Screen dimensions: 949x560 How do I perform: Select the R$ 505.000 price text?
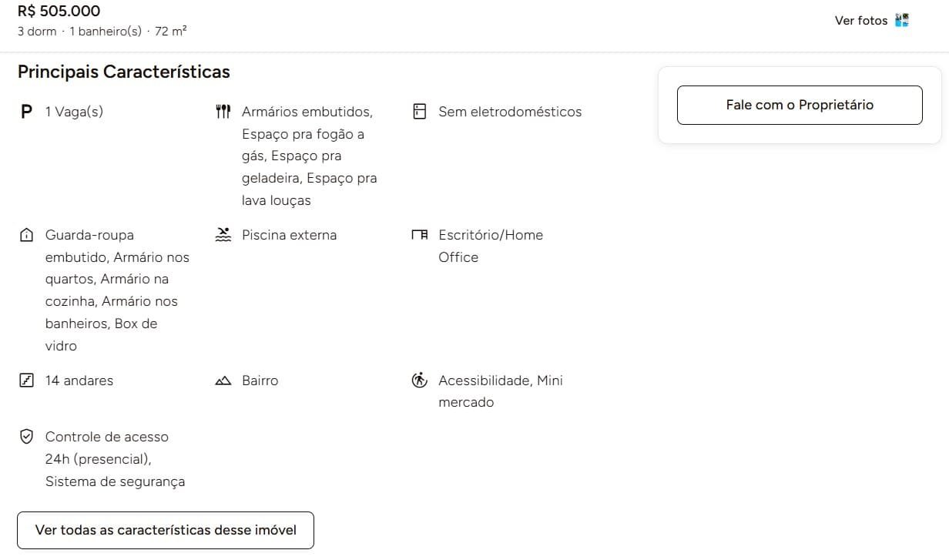pos(59,12)
